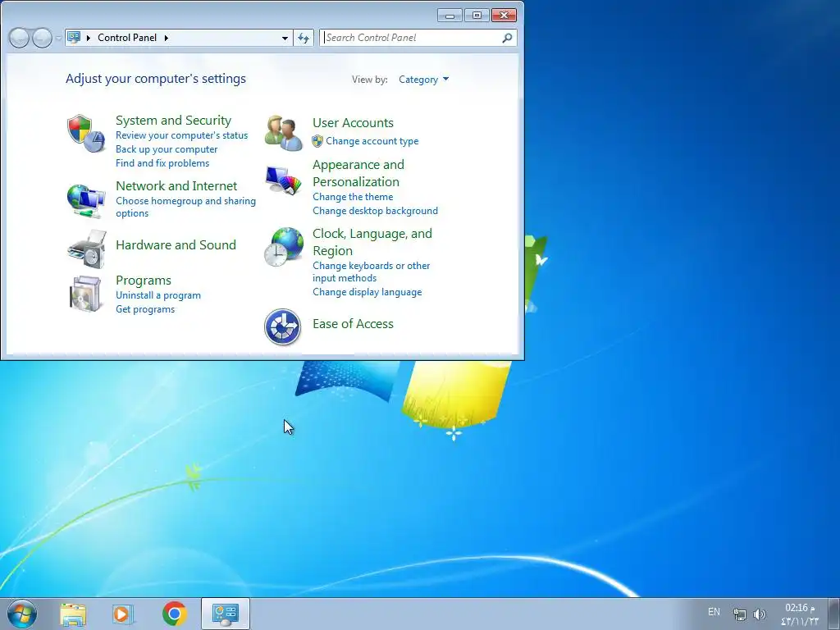This screenshot has width=840, height=630.
Task: Click Change keyboards or other input methods
Action: coord(372,272)
